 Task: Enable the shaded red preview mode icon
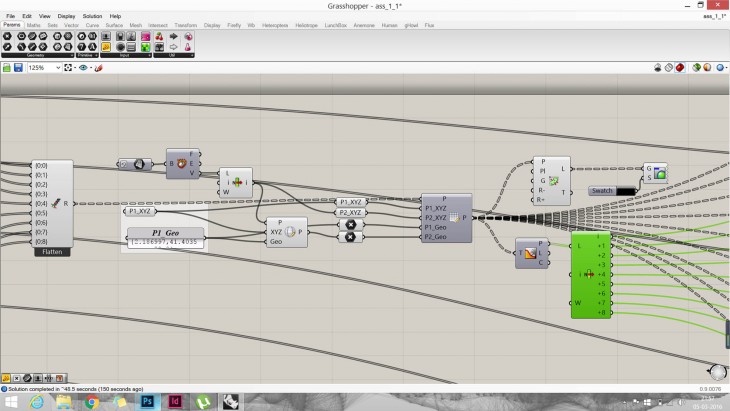(x=682, y=67)
